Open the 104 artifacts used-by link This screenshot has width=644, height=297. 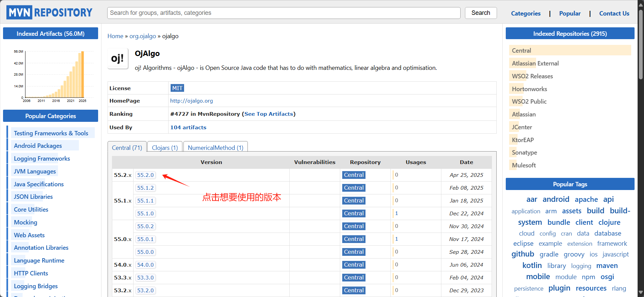(x=188, y=128)
